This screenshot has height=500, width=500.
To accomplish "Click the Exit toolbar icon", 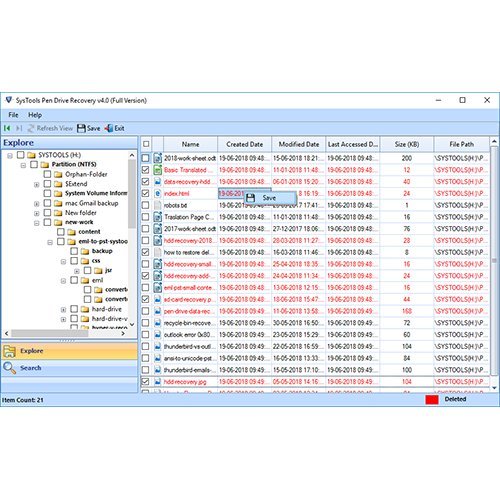I will click(x=109, y=128).
